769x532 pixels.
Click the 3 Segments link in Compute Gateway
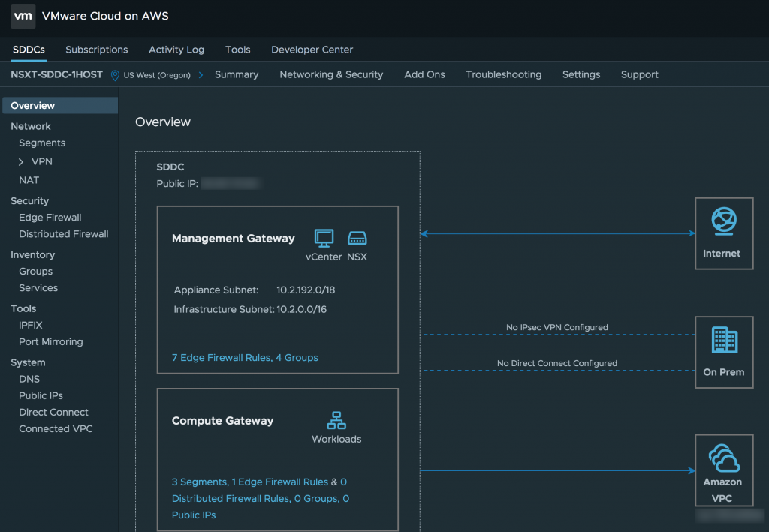click(198, 482)
